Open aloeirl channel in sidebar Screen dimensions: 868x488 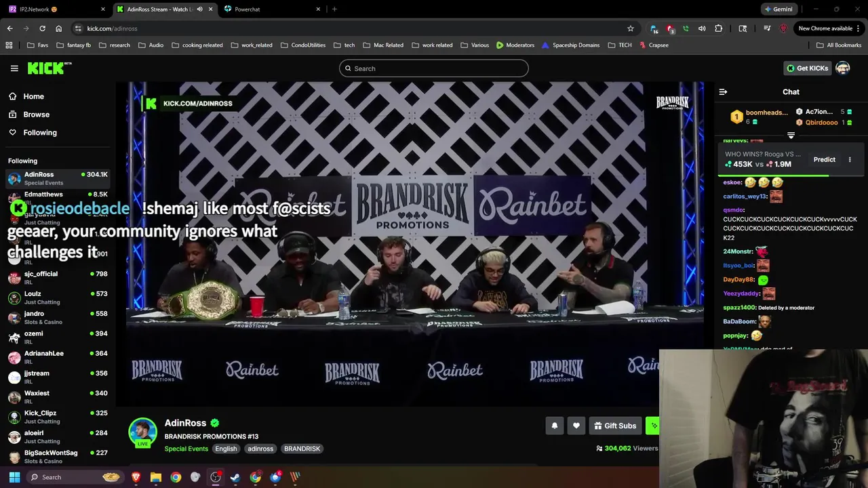coord(58,436)
